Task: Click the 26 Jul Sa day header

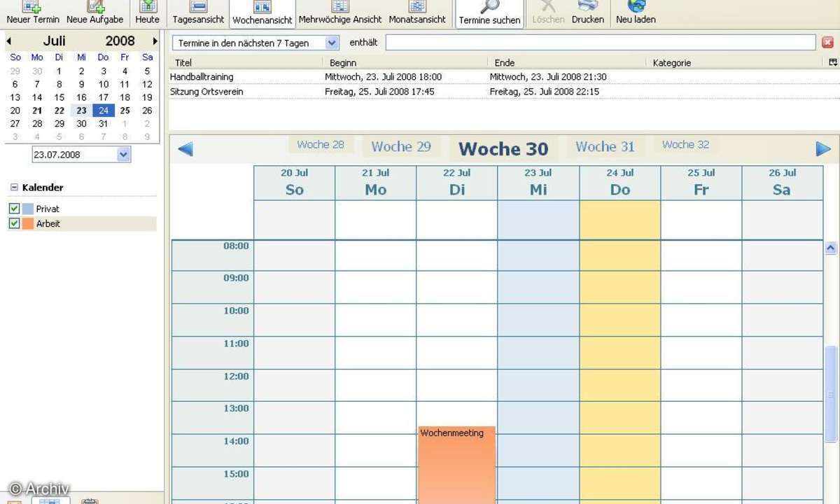Action: 783,183
